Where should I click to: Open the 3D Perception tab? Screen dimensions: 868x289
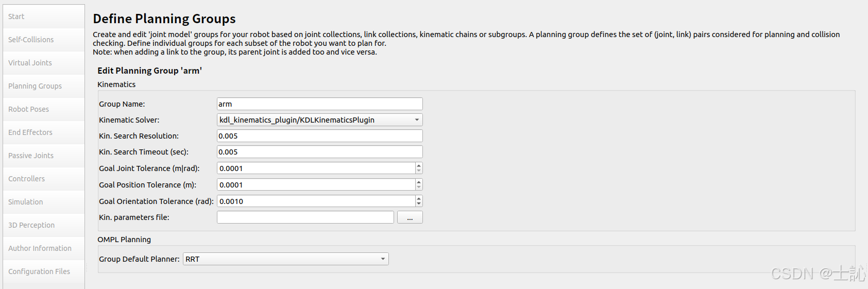tap(44, 225)
